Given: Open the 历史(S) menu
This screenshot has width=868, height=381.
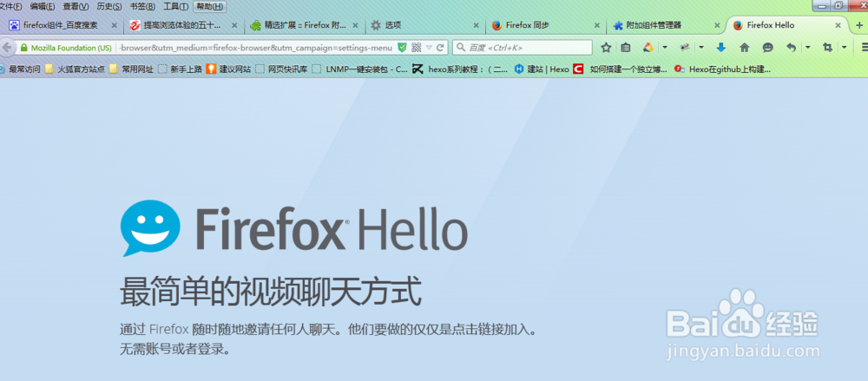Looking at the screenshot, I should [x=109, y=7].
